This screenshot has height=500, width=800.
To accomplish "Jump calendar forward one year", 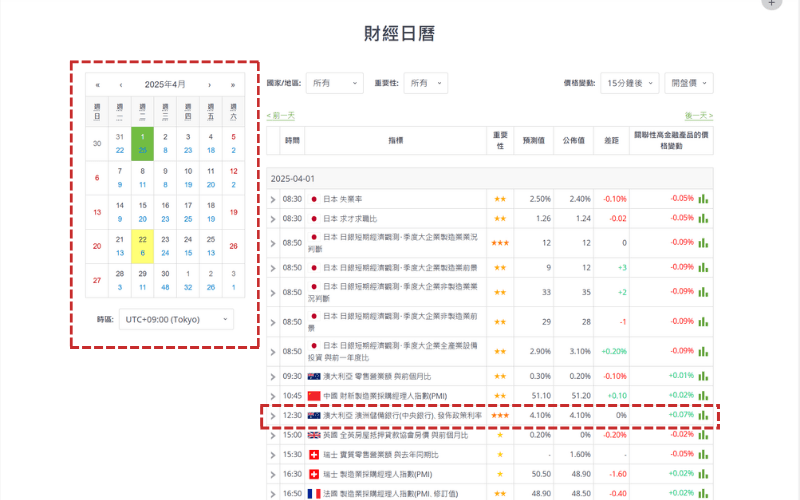I will tap(233, 85).
